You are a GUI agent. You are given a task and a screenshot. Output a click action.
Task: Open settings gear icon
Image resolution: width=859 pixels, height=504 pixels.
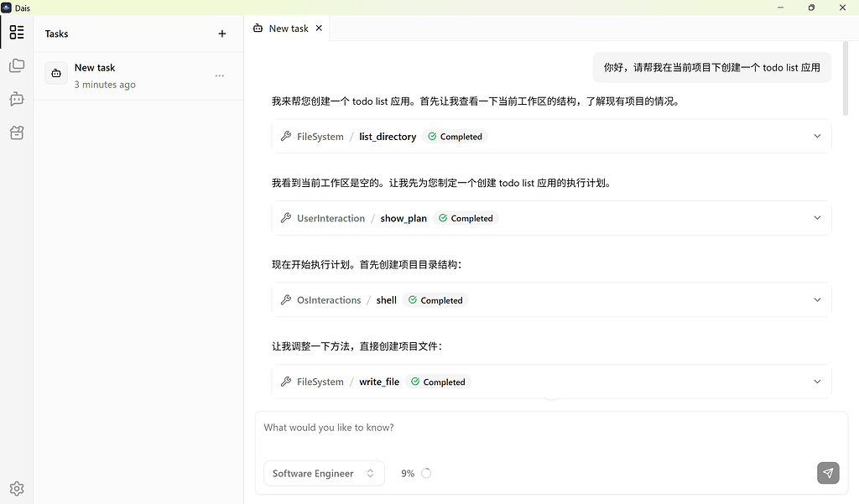(17, 488)
